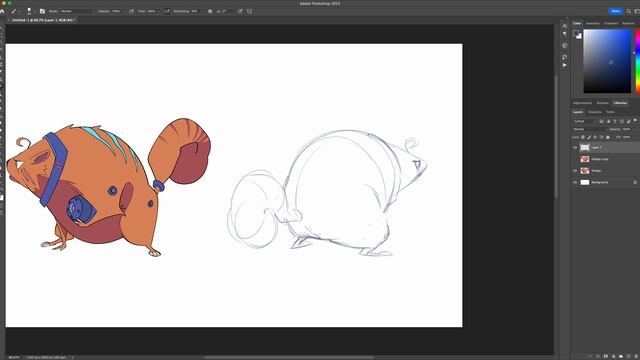Open the Actions panel play icon
The image size is (640, 360).
pyautogui.click(x=565, y=65)
